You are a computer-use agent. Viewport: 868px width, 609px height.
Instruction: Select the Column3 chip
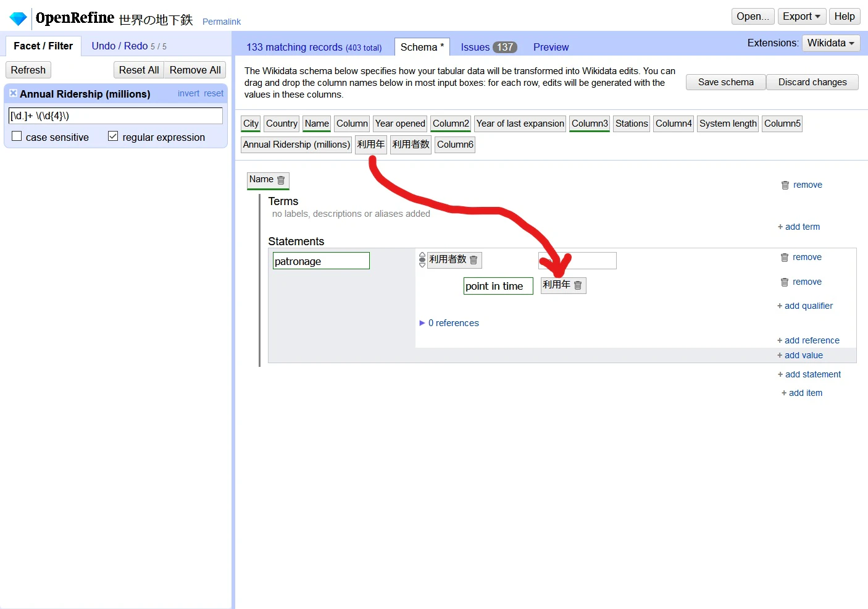click(590, 124)
